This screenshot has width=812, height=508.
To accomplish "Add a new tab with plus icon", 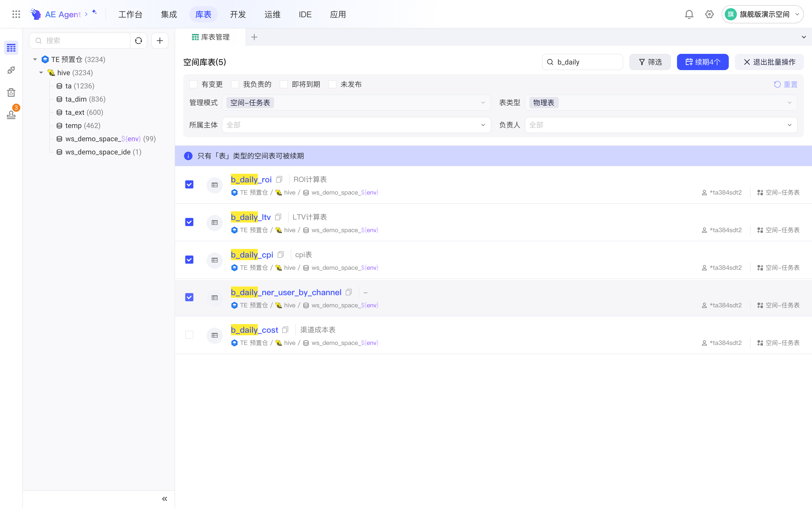I will click(x=254, y=37).
